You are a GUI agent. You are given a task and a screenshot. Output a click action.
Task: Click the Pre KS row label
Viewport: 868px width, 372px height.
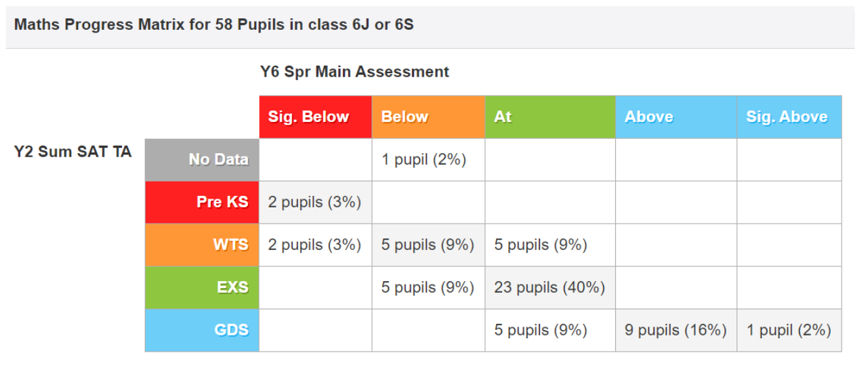[x=202, y=202]
